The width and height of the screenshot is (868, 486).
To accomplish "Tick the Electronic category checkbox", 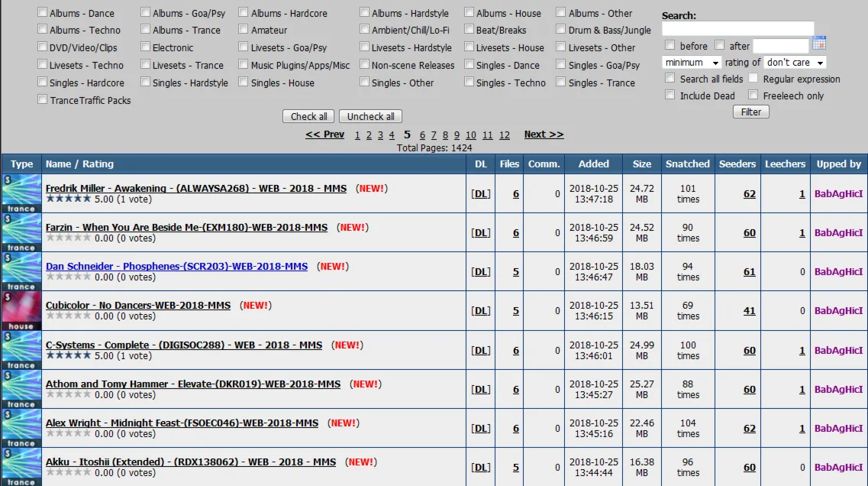I will pyautogui.click(x=145, y=47).
